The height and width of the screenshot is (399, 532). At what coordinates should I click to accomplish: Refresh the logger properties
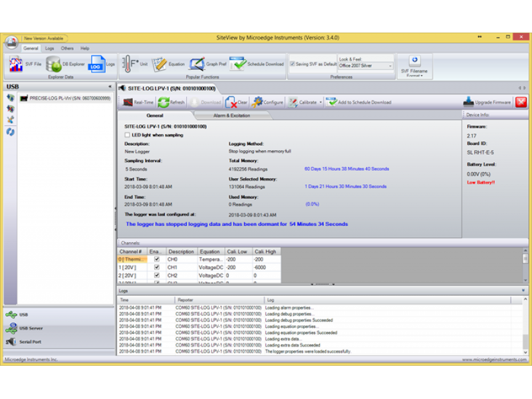tap(171, 102)
